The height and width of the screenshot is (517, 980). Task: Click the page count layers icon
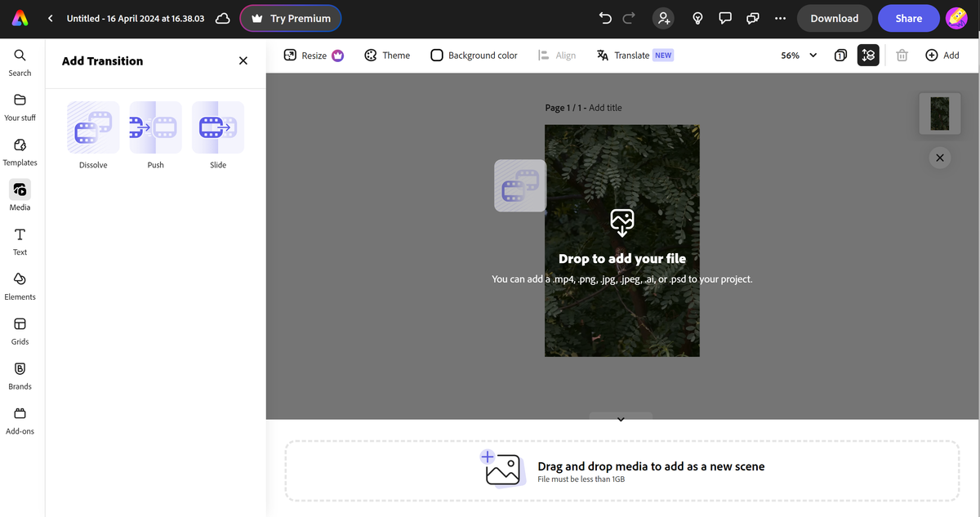[840, 56]
